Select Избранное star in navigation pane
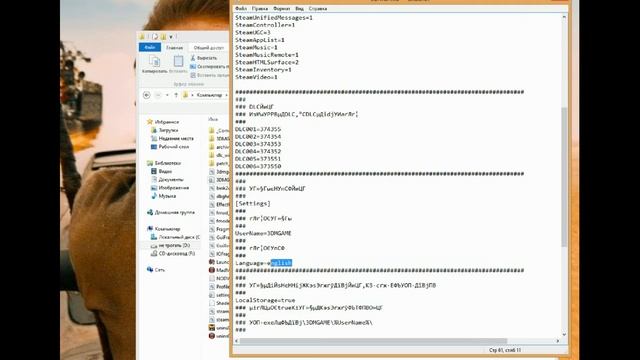Viewport: 640px width, 360px height. pos(150,122)
